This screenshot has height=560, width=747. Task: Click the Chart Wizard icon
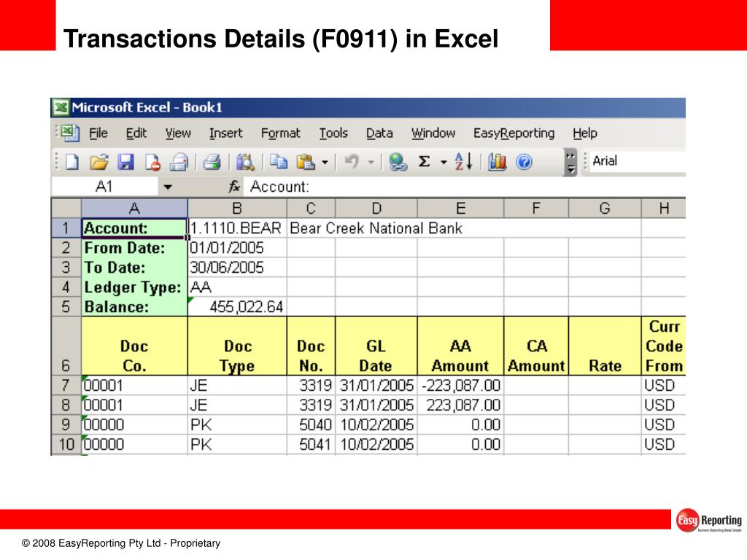click(497, 163)
